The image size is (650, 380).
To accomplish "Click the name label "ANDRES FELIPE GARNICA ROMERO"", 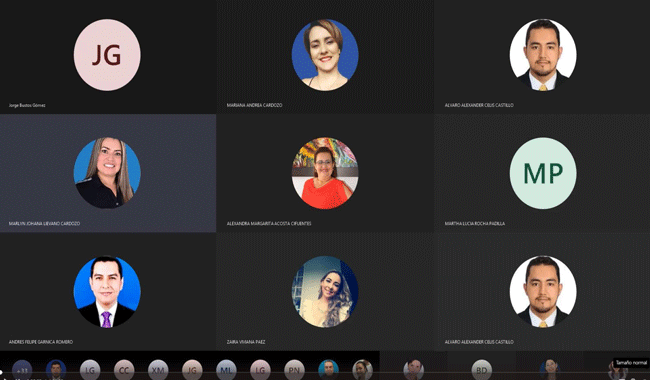I will pos(41,342).
